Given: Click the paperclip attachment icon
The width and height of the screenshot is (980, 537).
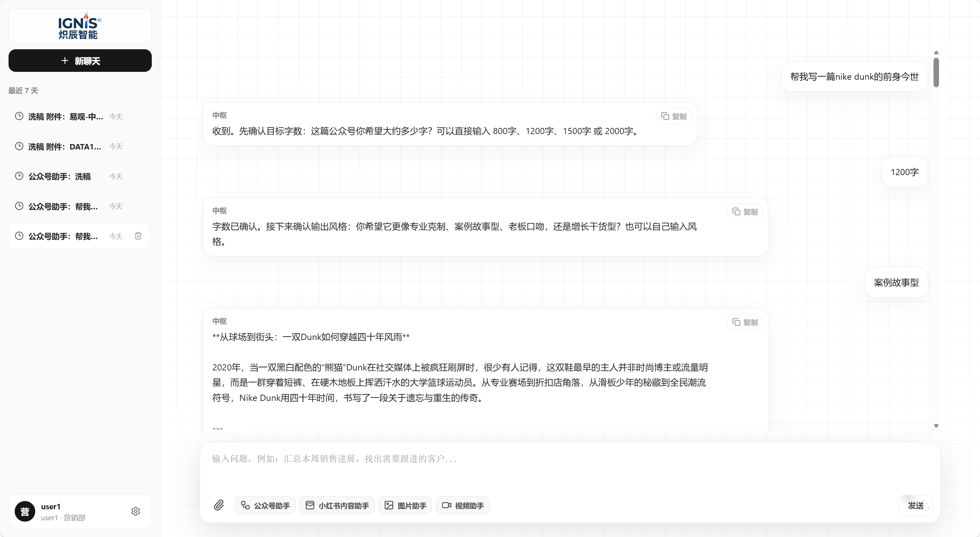Looking at the screenshot, I should pos(219,505).
